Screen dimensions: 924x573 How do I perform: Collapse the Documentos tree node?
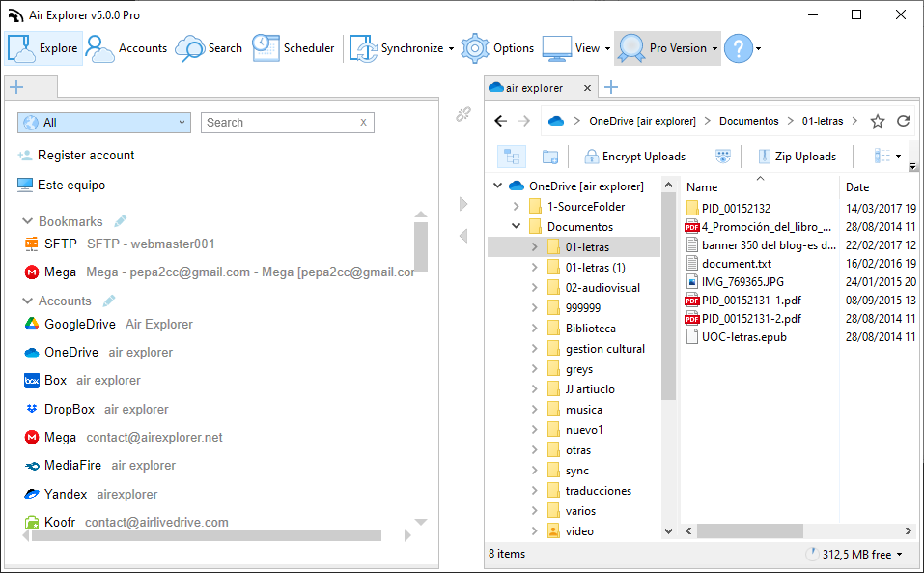coord(517,226)
